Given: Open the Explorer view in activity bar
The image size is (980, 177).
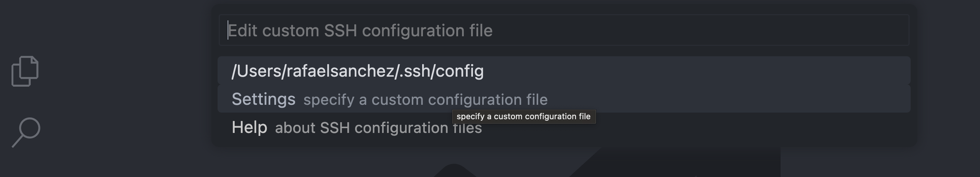Looking at the screenshot, I should 25,71.
